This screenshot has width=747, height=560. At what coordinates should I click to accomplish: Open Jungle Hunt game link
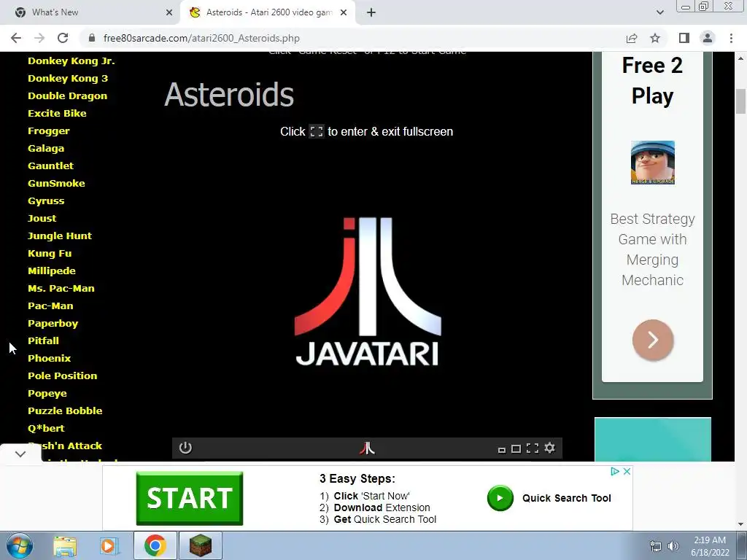[60, 236]
